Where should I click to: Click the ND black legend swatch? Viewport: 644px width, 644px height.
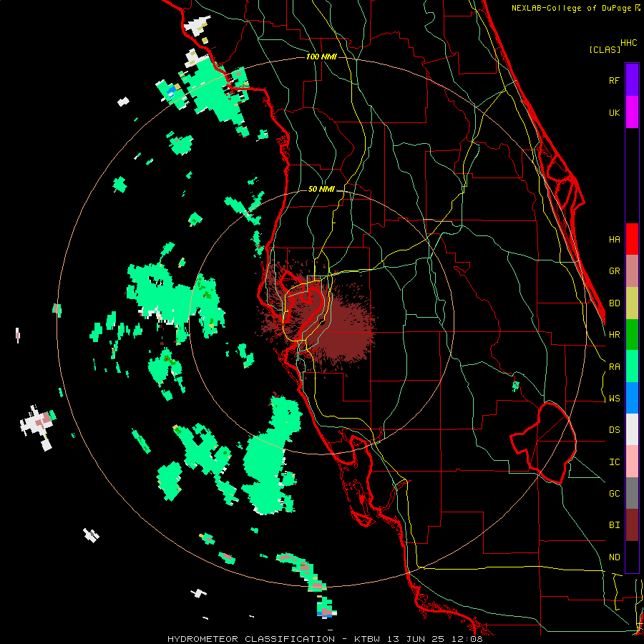(x=632, y=557)
